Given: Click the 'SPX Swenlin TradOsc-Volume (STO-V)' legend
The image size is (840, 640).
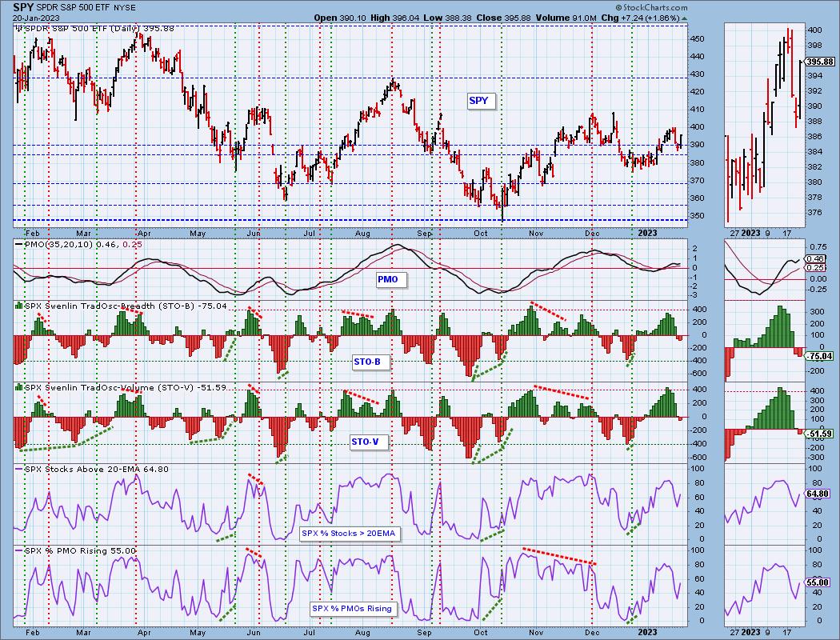Looking at the screenshot, I should 109,388.
